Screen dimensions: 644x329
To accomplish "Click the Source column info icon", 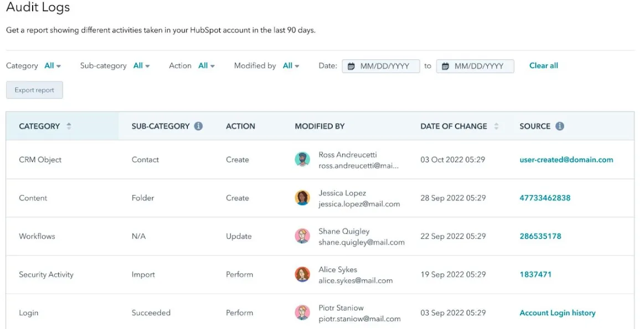I will 560,126.
